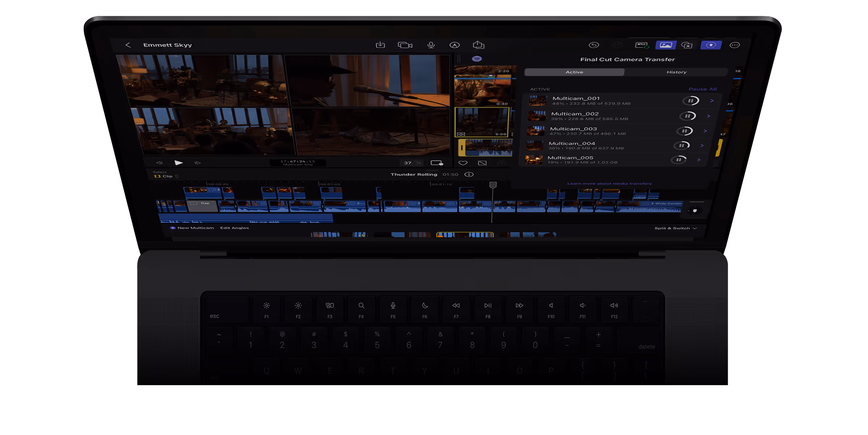868x435 pixels.
Task: Select the Active tab
Action: pyautogui.click(x=574, y=72)
